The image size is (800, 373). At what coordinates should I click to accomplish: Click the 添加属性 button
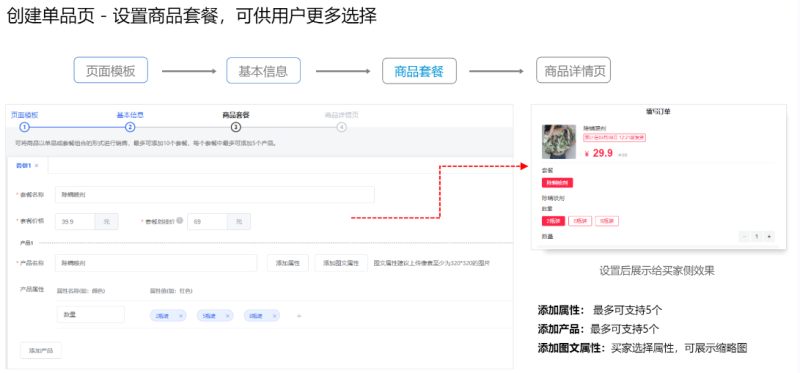point(288,263)
